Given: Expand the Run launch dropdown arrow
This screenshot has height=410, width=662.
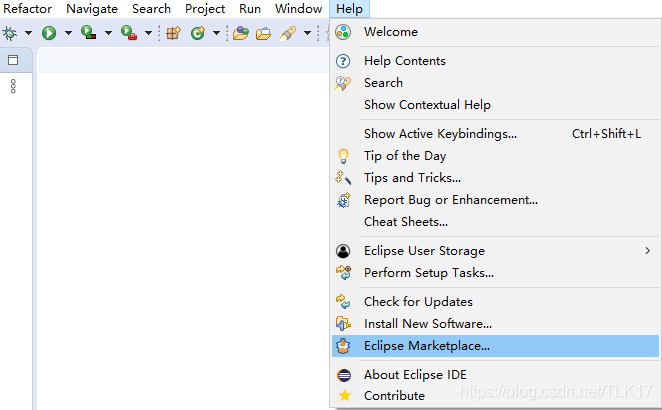Looking at the screenshot, I should point(68,33).
